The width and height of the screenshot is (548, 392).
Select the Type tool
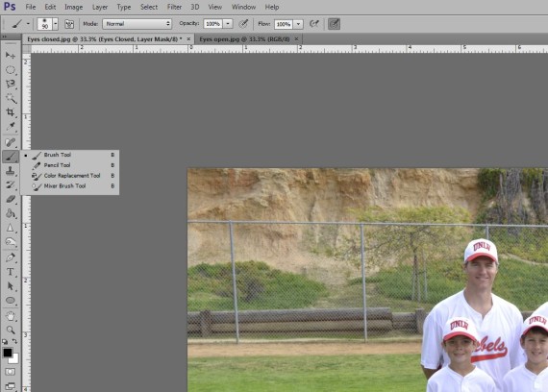click(11, 272)
